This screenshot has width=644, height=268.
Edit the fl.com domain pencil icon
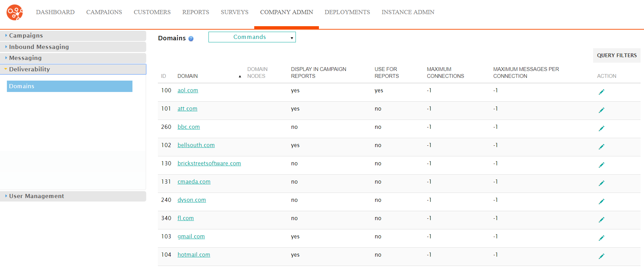tap(601, 220)
